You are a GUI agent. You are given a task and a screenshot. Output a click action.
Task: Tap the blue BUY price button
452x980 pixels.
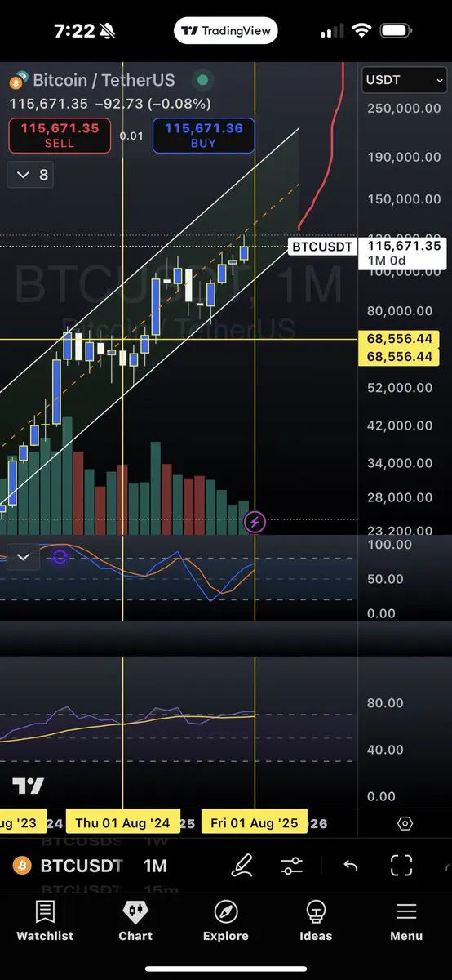(203, 136)
